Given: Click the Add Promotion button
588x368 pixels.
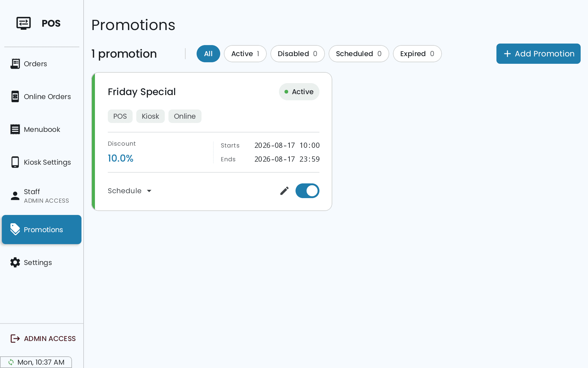Looking at the screenshot, I should [x=538, y=54].
